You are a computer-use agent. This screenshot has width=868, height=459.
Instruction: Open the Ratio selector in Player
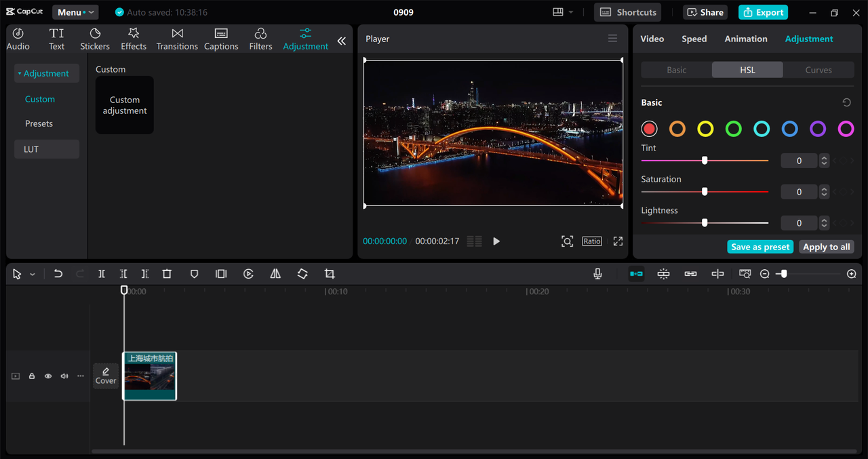point(592,241)
